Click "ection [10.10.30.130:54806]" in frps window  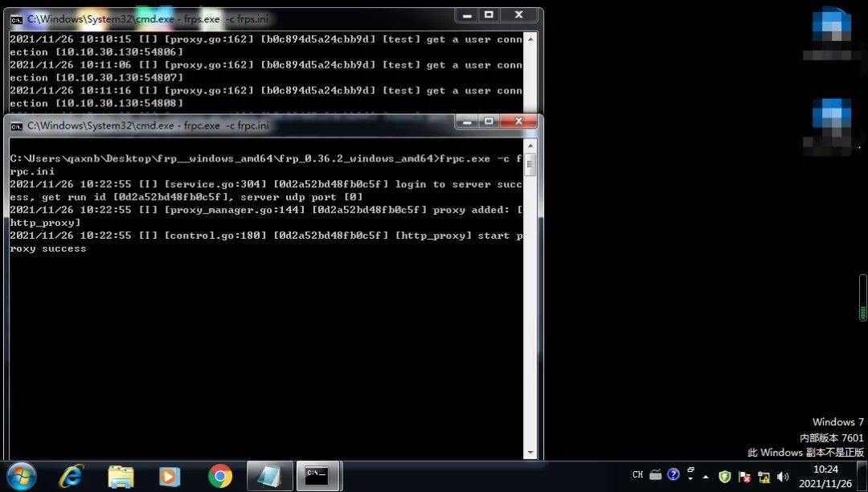click(96, 52)
